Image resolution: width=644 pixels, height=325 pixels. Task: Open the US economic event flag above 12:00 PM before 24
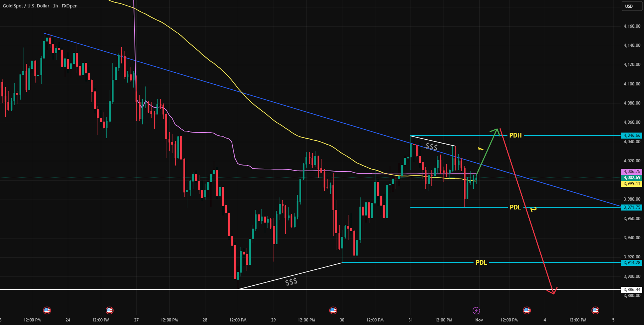tap(47, 310)
